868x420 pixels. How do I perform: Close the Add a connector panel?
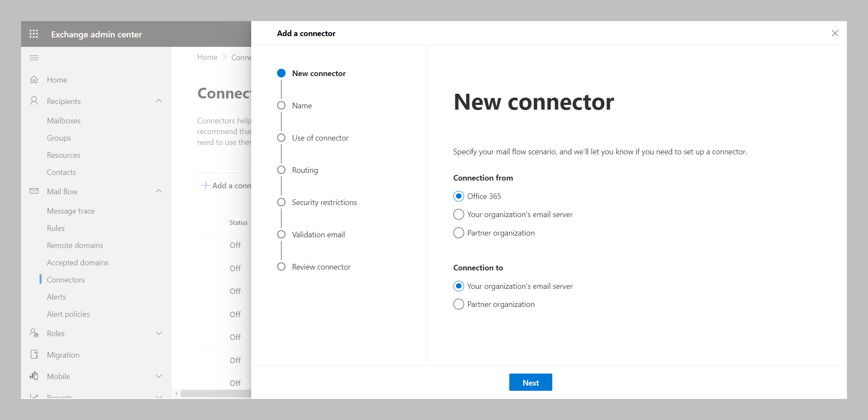(835, 33)
